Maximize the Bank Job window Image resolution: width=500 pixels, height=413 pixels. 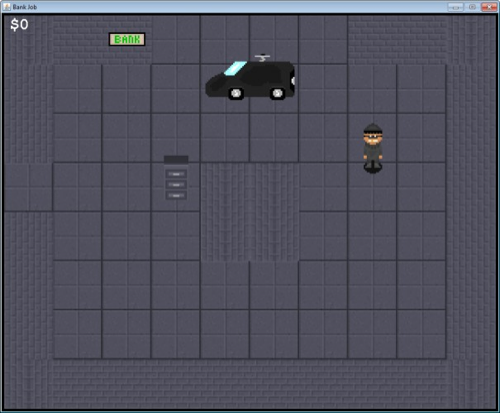coord(472,7)
